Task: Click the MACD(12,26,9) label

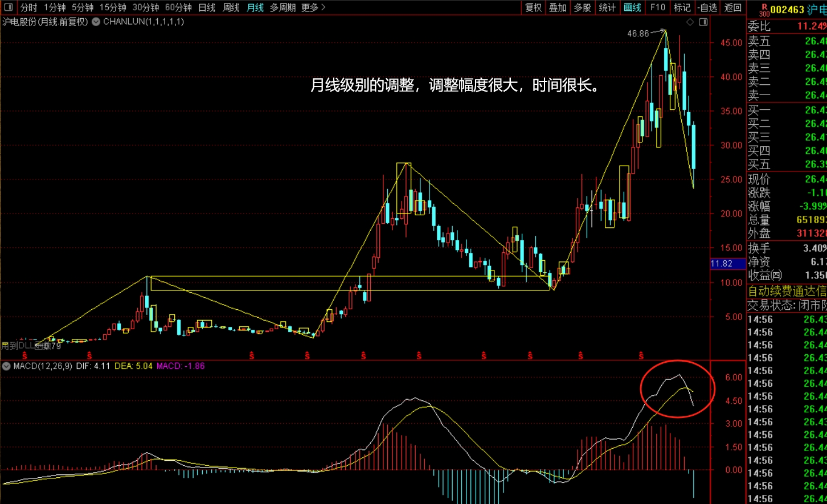Action: pyautogui.click(x=43, y=366)
